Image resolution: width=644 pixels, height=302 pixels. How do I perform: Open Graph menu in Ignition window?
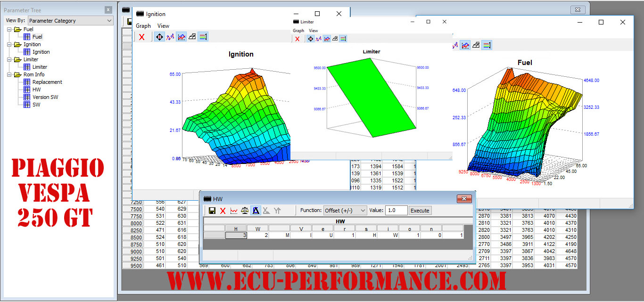(143, 26)
